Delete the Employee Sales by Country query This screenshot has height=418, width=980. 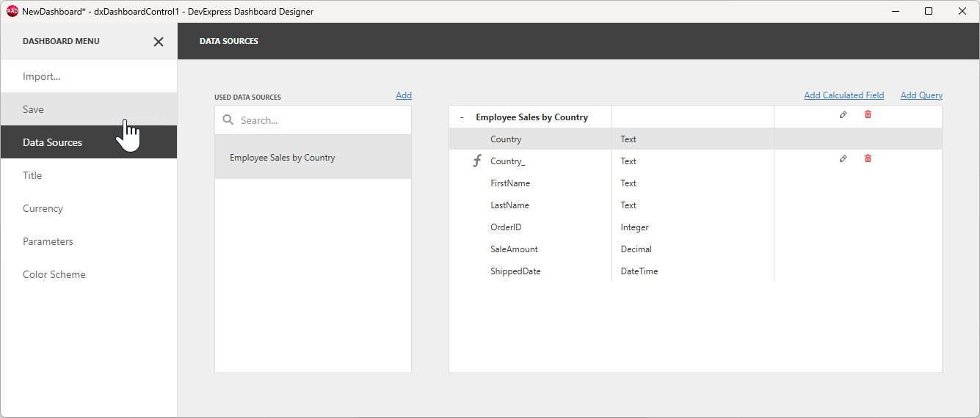pos(868,115)
